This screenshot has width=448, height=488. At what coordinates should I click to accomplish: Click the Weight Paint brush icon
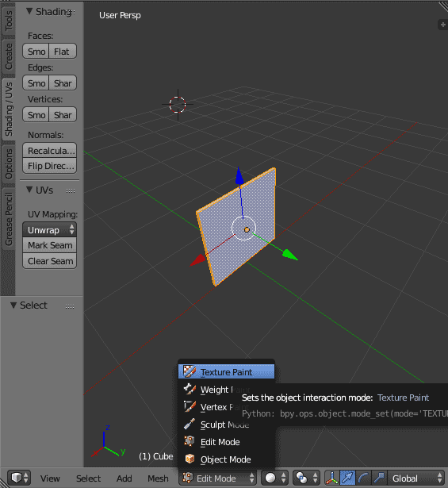[x=190, y=389]
